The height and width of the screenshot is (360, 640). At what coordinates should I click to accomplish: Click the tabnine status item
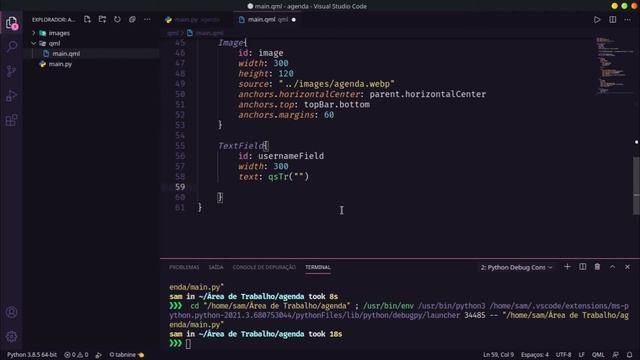pos(127,355)
